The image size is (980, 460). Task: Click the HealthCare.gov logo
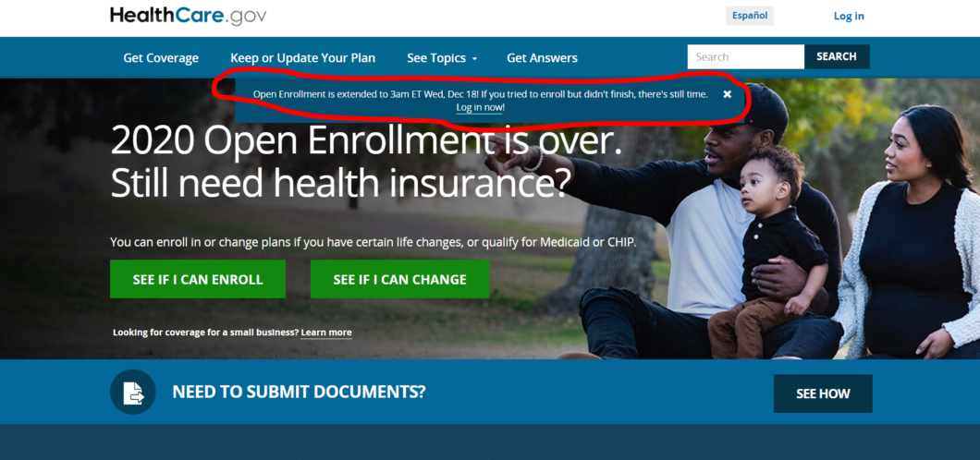tap(188, 16)
